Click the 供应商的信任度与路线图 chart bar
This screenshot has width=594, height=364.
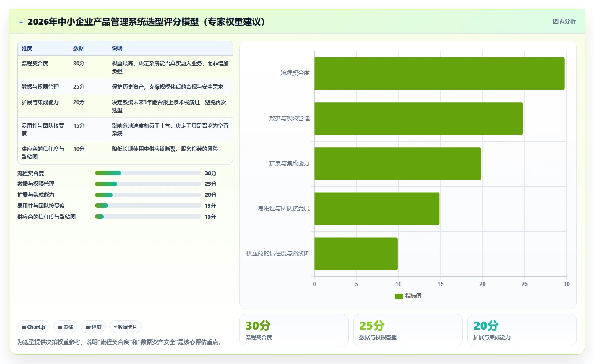356,254
